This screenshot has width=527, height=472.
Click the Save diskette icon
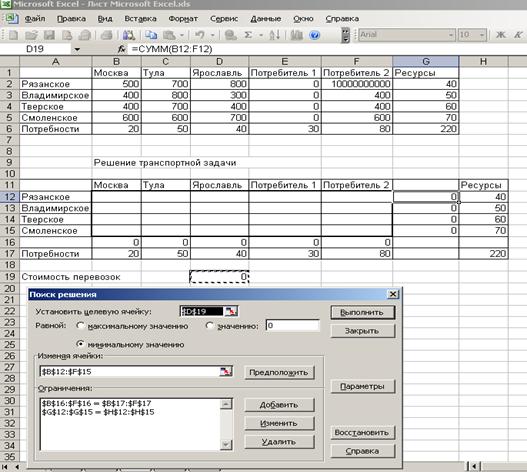(49, 35)
